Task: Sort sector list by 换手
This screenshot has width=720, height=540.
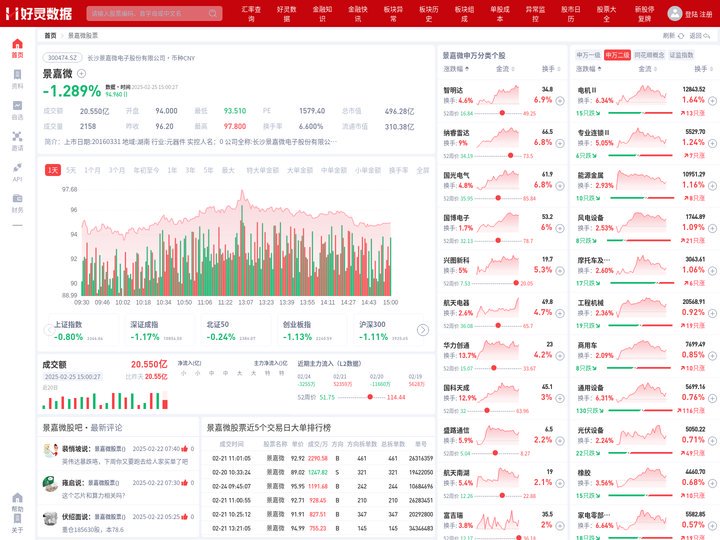Action: 703,69
